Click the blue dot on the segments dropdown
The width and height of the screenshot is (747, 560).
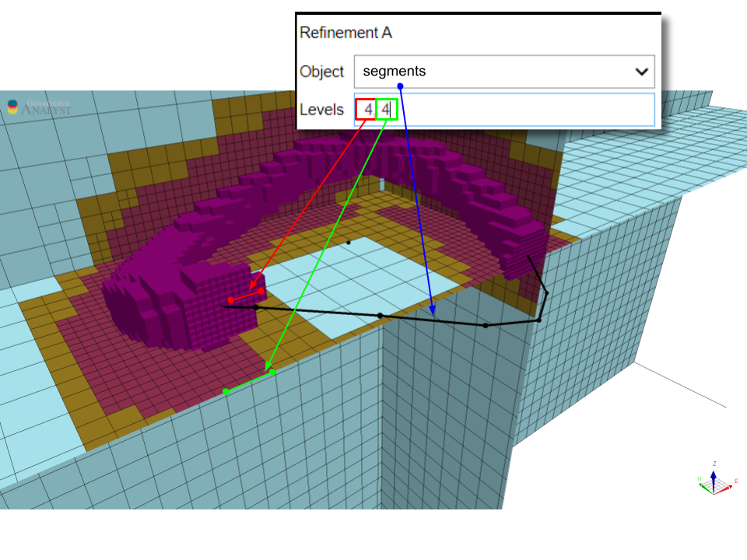(x=399, y=85)
